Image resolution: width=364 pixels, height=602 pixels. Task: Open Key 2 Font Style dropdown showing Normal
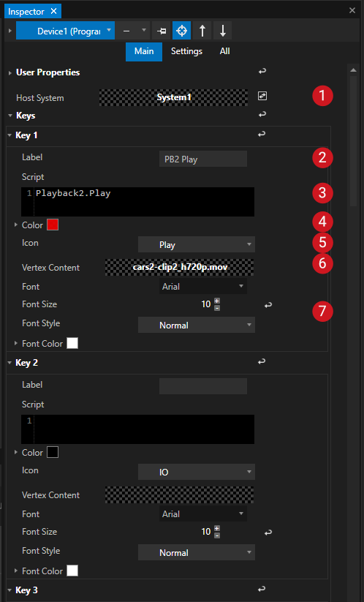point(197,552)
